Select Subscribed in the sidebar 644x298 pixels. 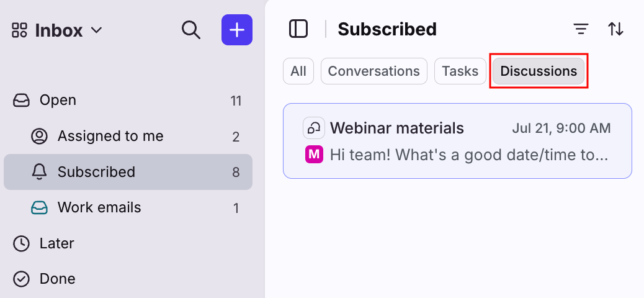coord(128,172)
